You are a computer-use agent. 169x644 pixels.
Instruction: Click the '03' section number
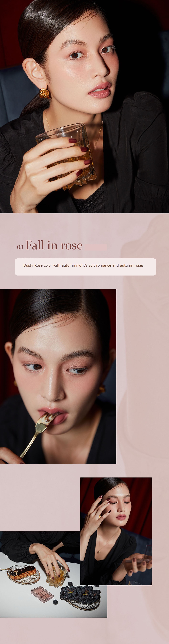(20, 247)
